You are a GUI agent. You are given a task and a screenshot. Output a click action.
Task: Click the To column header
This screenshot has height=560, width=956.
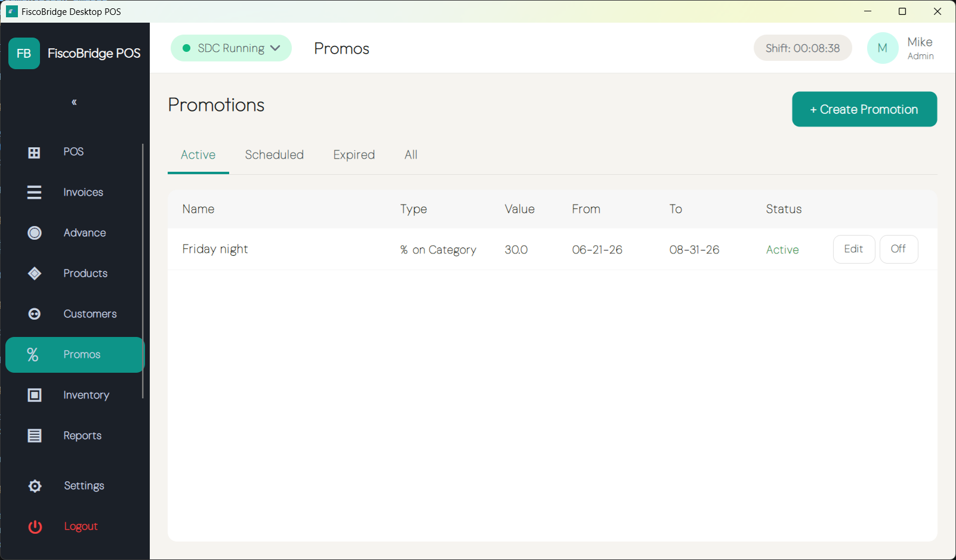click(676, 209)
